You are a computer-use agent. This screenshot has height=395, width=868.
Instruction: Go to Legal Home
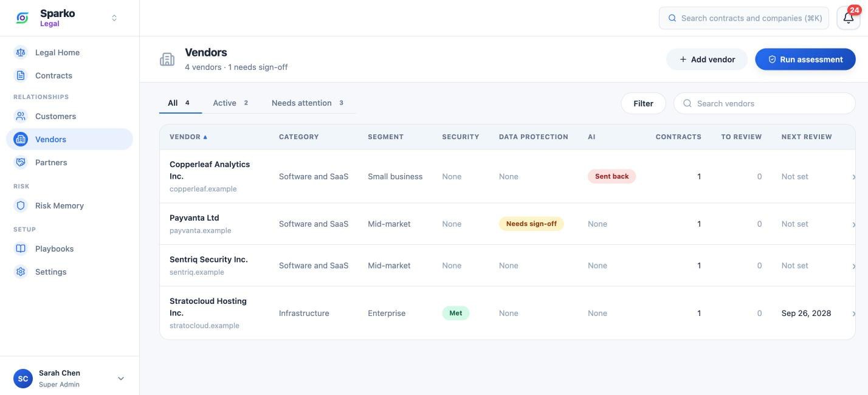[x=69, y=52]
